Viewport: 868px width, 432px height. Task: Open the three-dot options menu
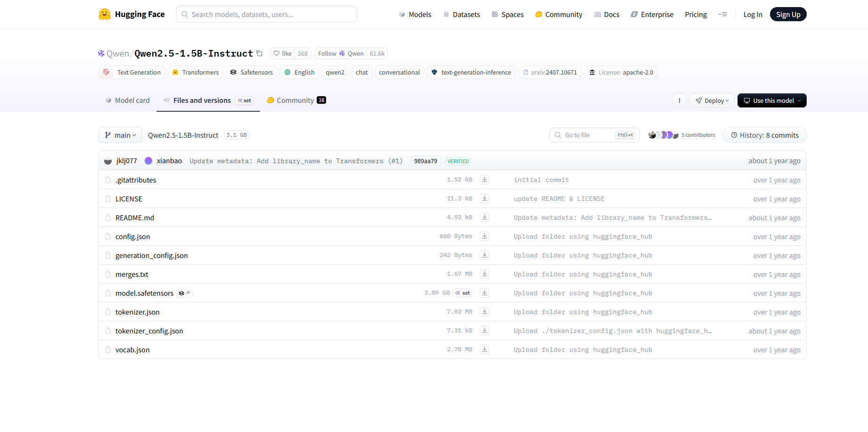click(x=679, y=100)
